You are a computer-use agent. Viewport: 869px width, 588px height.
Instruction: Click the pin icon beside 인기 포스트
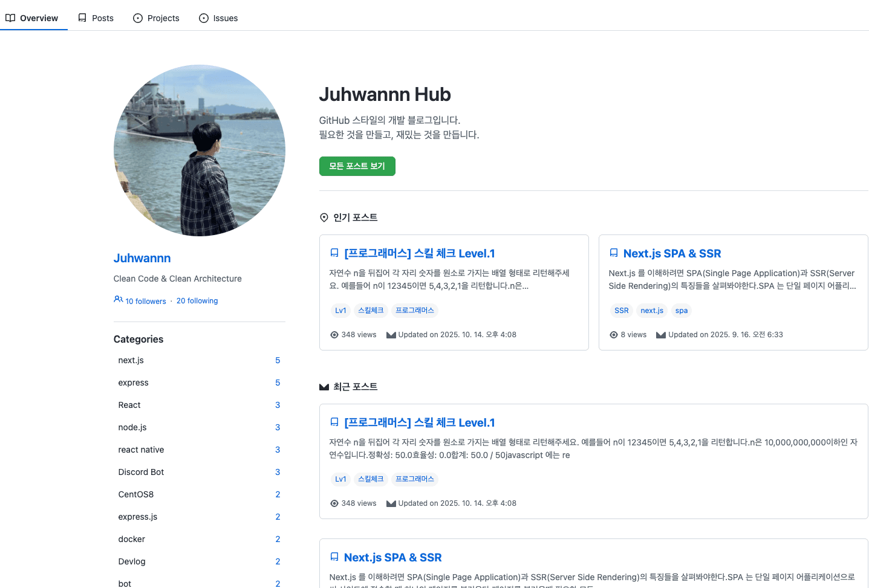click(324, 218)
